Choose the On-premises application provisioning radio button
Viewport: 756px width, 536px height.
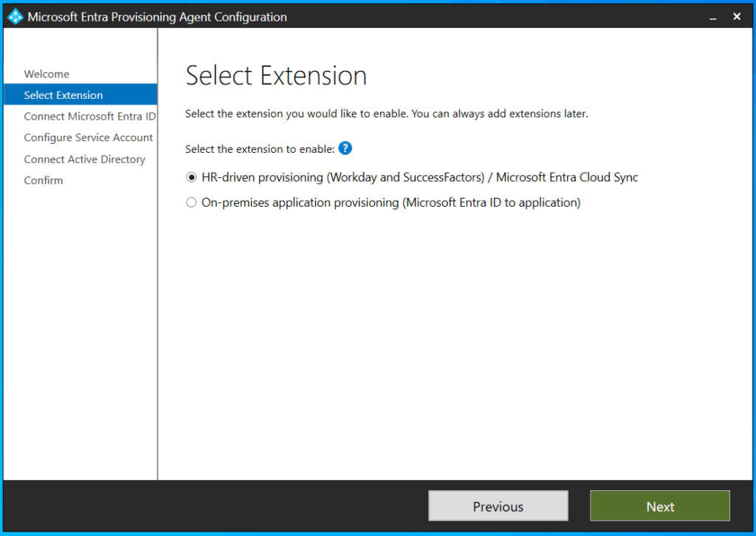[x=192, y=203]
